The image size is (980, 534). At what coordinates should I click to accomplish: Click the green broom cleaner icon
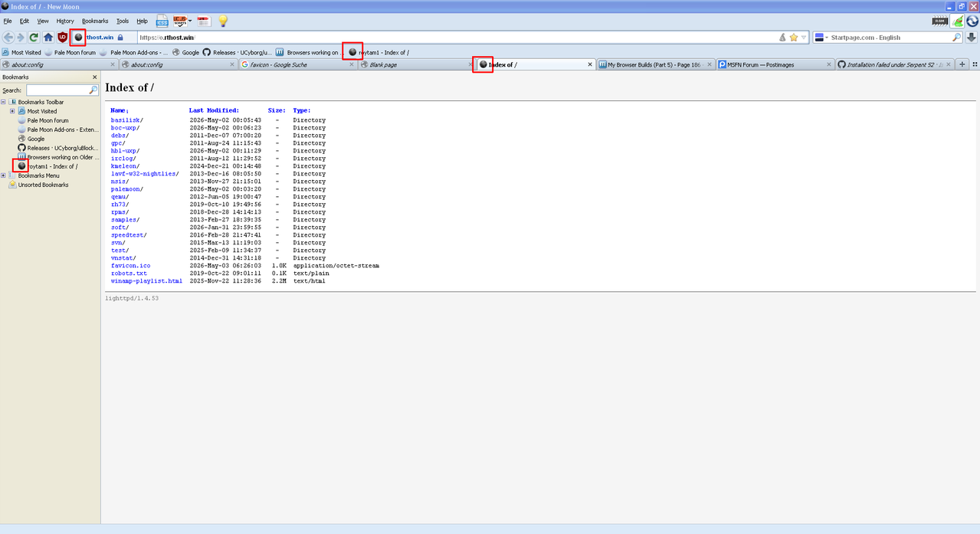958,21
